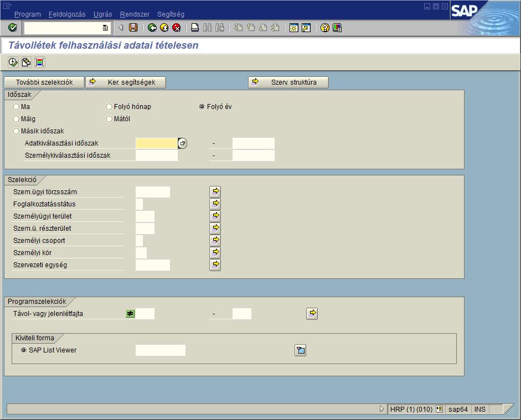Select the Folyó hónap radio button

point(109,107)
